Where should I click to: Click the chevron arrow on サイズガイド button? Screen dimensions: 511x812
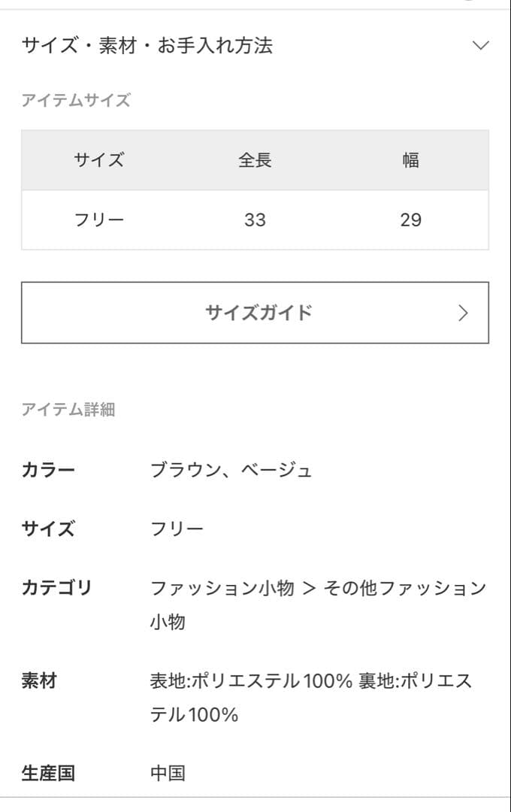point(464,313)
